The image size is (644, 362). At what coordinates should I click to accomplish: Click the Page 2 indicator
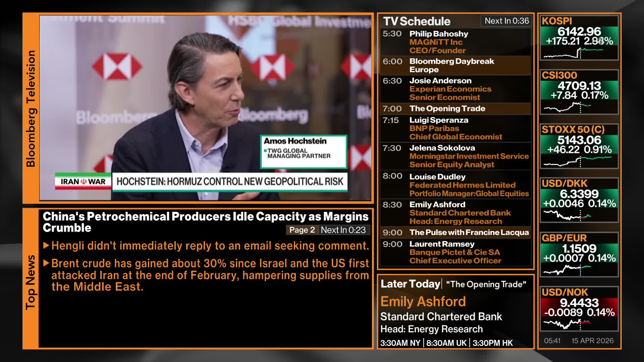point(302,230)
